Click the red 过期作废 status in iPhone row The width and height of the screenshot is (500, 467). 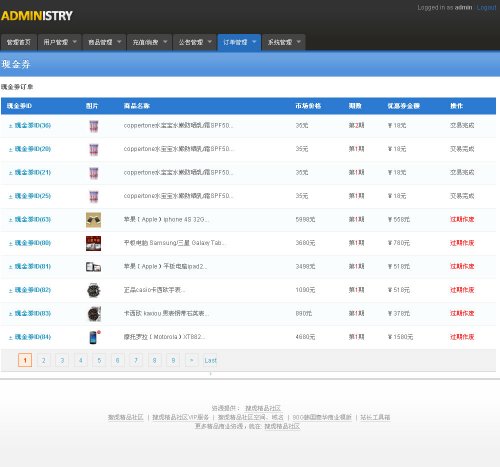tap(462, 219)
